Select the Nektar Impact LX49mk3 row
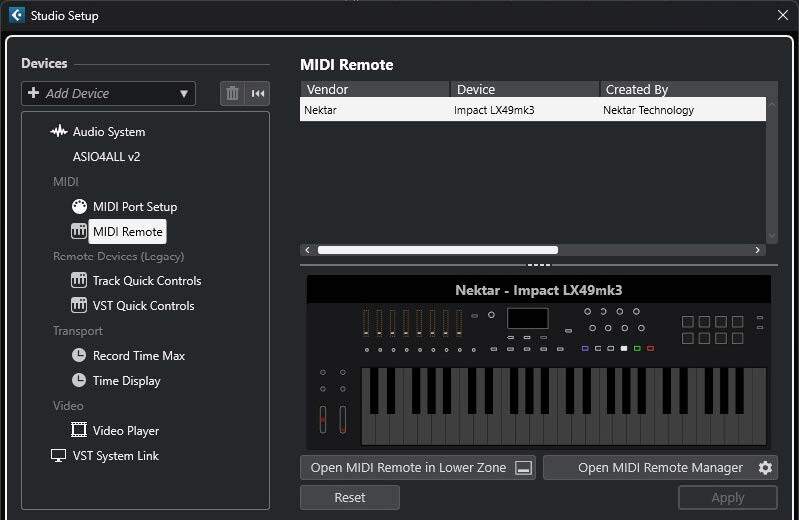 click(532, 110)
